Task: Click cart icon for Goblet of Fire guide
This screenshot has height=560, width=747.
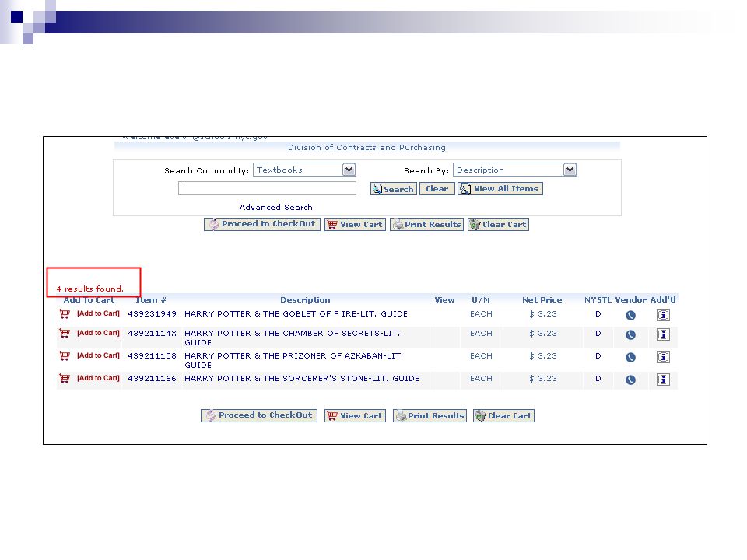Action: click(x=65, y=313)
